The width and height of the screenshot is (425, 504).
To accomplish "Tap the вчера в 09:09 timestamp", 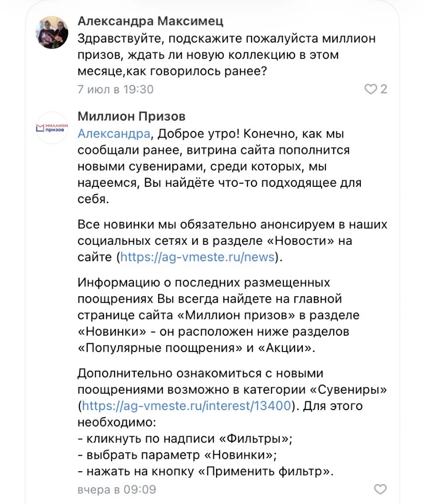I will [x=117, y=490].
